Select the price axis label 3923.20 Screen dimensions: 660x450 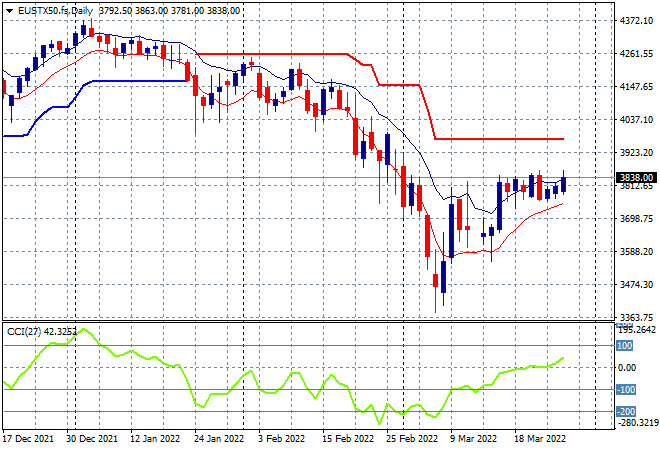pos(636,152)
